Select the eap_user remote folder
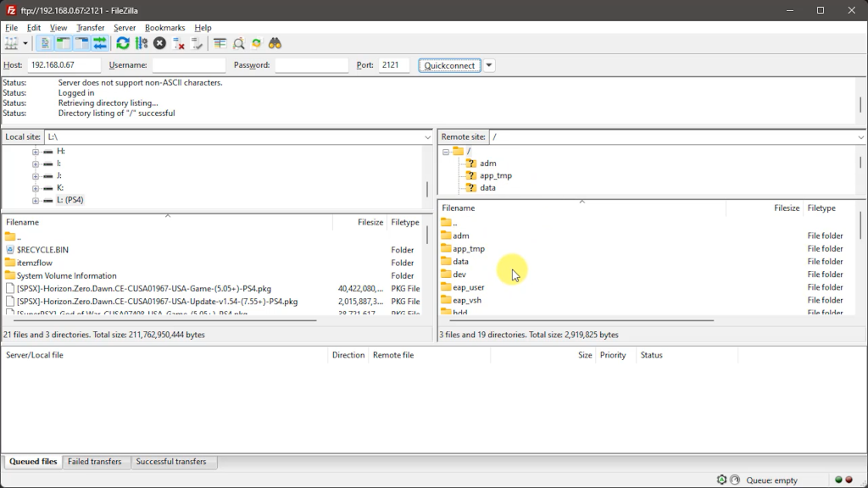The width and height of the screenshot is (868, 488). (x=468, y=287)
